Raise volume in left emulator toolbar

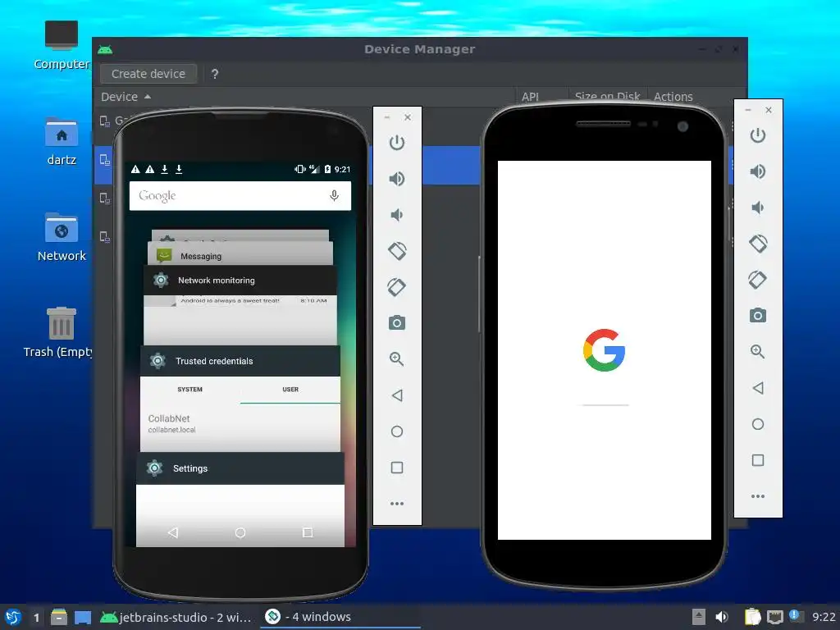click(x=396, y=179)
